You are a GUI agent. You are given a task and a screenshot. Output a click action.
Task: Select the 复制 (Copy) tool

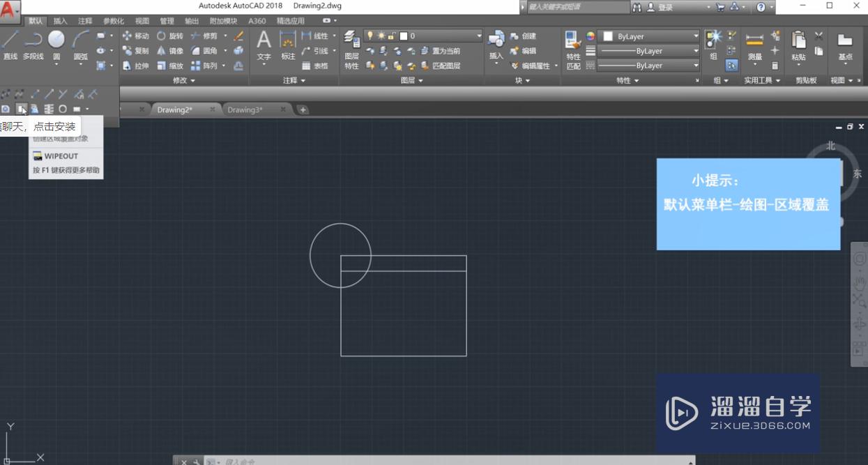pyautogui.click(x=139, y=50)
